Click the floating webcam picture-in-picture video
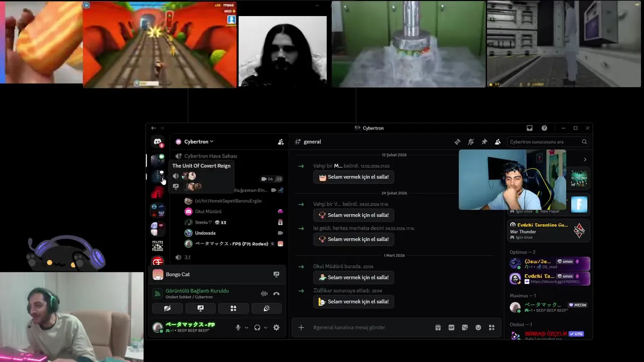 512,179
